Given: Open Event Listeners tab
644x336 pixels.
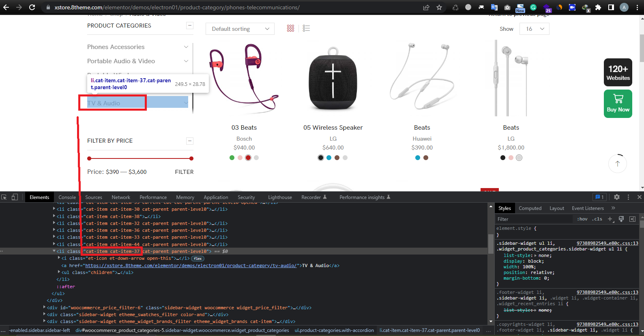Looking at the screenshot, I should 588,208.
